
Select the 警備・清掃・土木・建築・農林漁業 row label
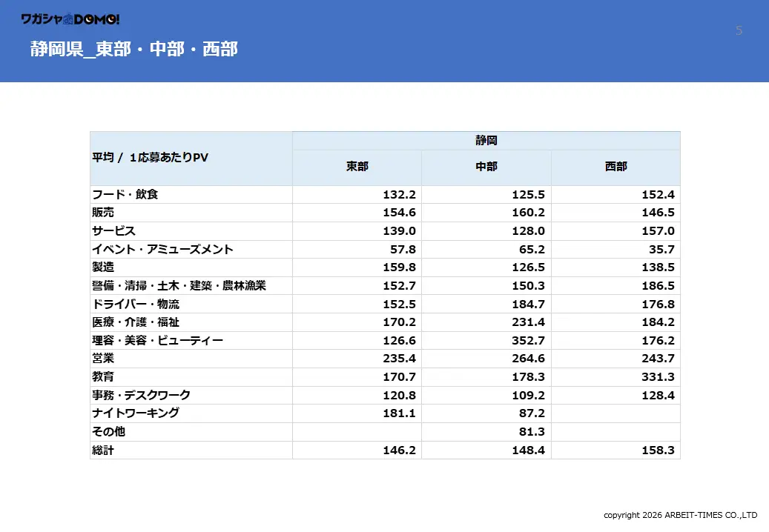179,285
